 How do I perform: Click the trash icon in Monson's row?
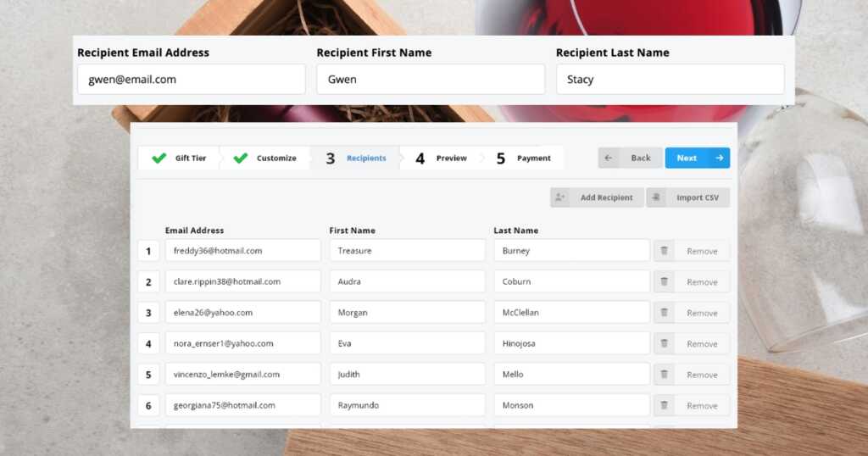[665, 406]
